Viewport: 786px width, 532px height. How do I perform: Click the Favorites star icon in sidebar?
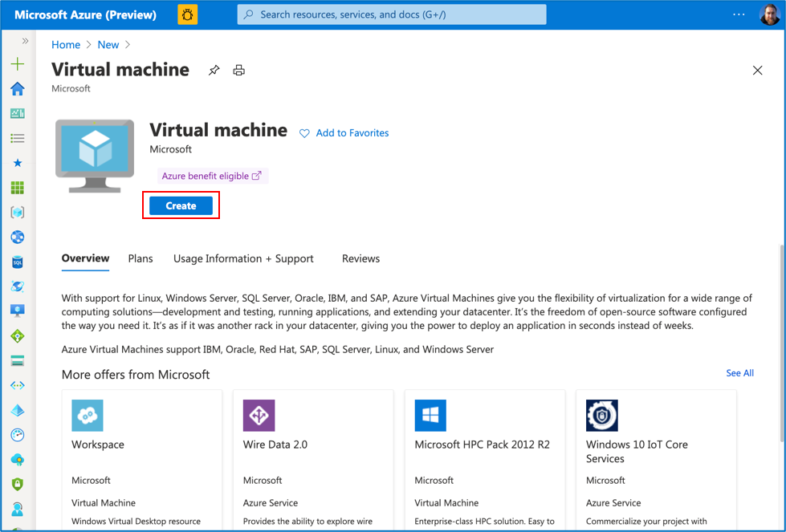(18, 163)
